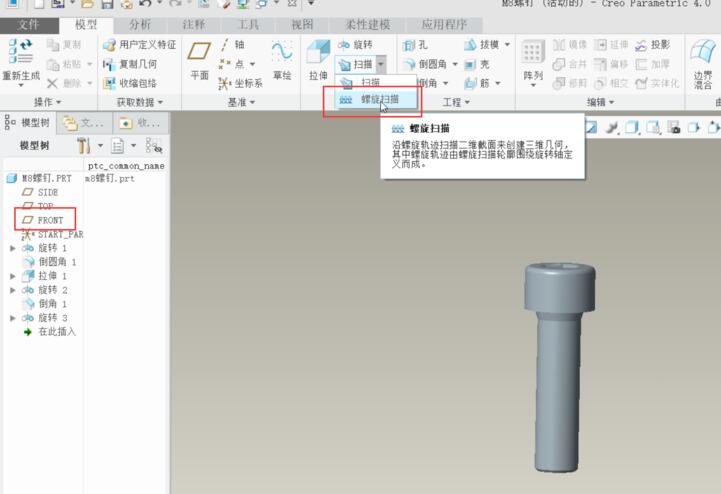721x494 pixels.
Task: Expand the 倒圆角 round dropdown arrow
Action: point(455,64)
